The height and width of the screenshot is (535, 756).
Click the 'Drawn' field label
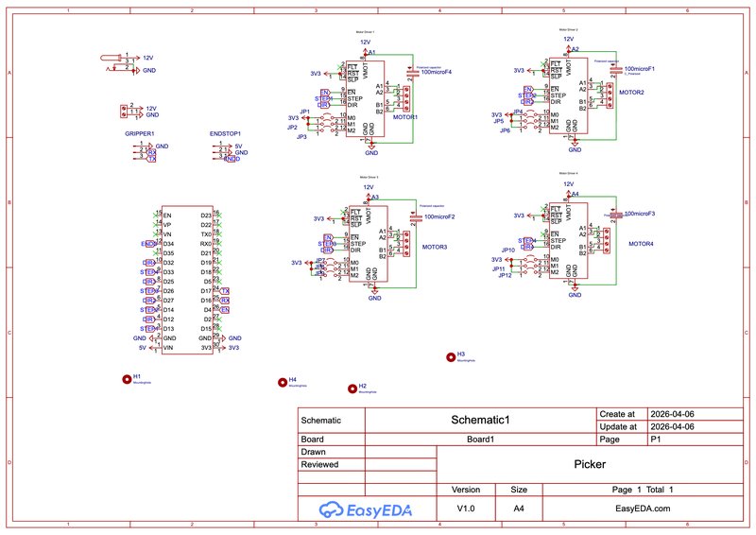click(314, 452)
